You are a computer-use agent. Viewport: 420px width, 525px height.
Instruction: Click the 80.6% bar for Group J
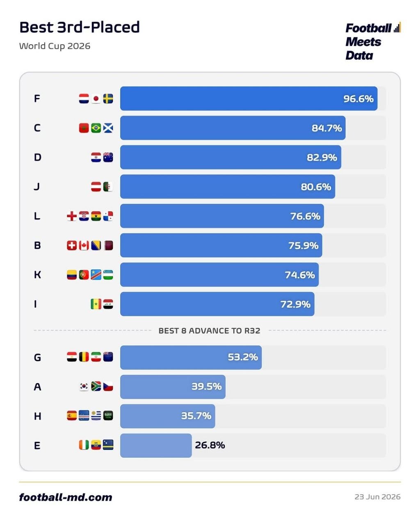click(x=228, y=187)
